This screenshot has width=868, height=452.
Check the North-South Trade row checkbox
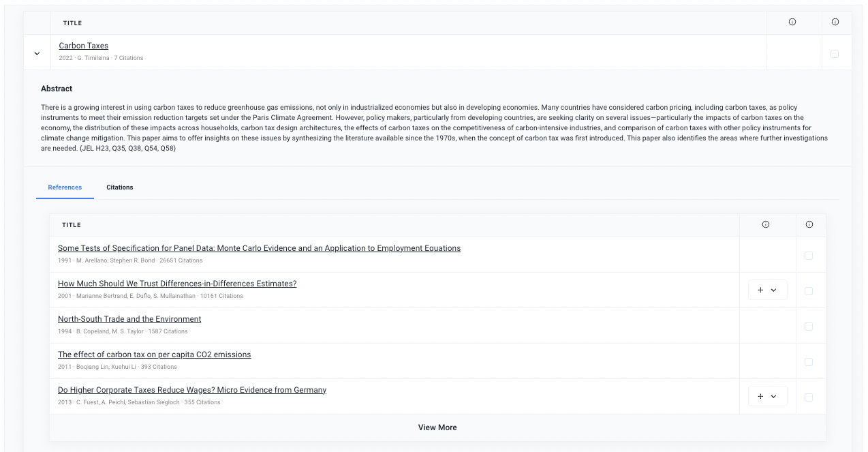(x=809, y=327)
